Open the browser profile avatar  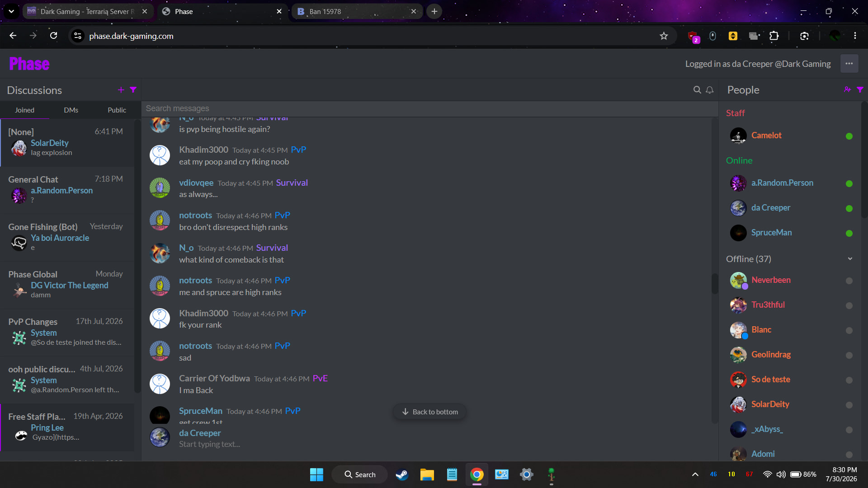coord(835,36)
